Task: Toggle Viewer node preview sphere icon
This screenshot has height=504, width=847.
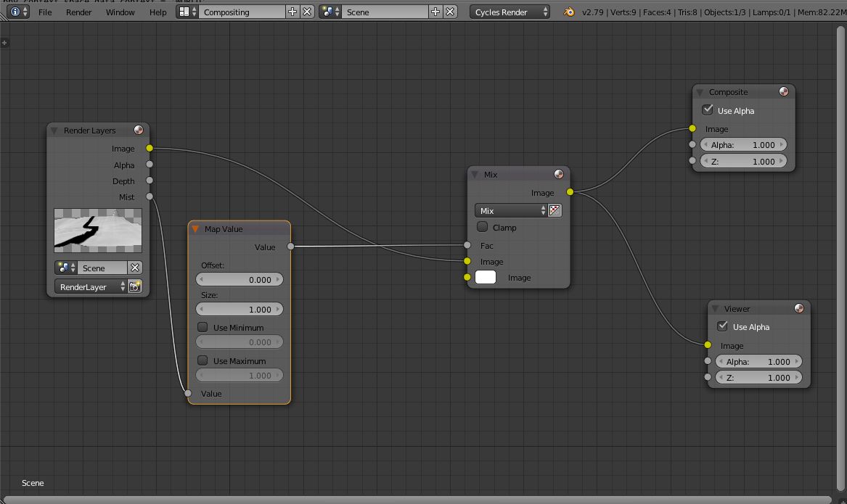Action: 798,309
